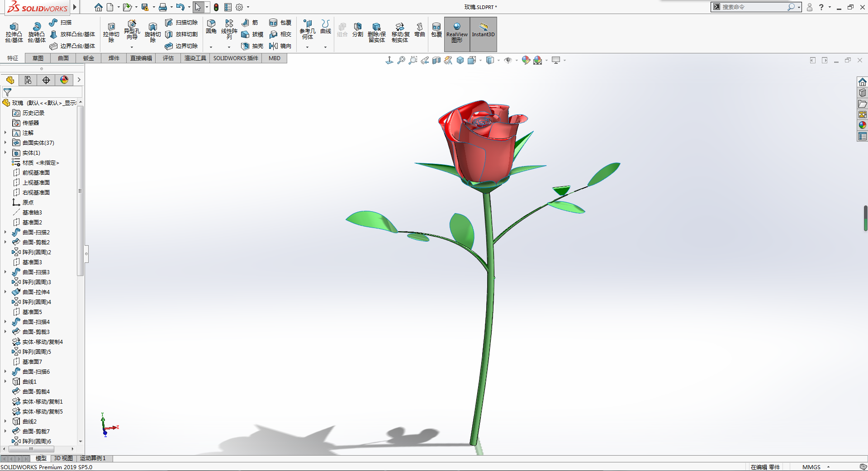This screenshot has width=868, height=471.
Task: Click the Undo arrow in the quick toolbar
Action: (x=180, y=7)
